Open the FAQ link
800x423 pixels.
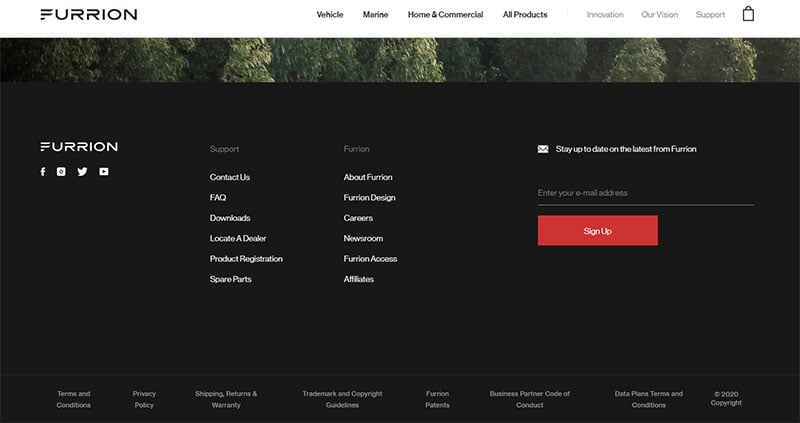pos(218,197)
